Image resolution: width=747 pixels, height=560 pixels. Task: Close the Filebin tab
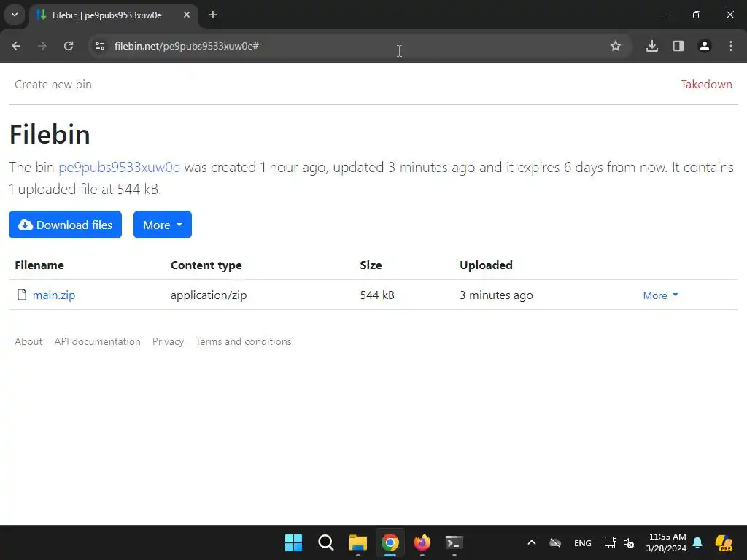point(187,15)
